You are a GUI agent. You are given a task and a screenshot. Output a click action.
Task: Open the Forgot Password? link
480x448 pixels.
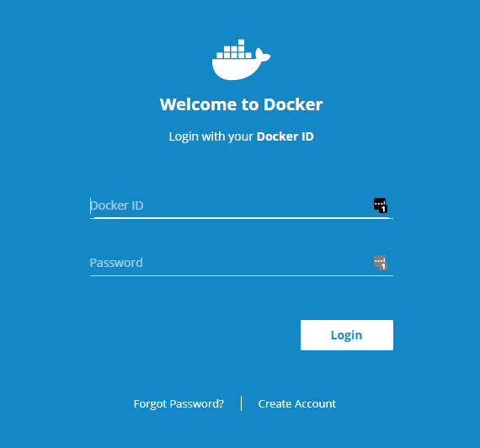179,404
